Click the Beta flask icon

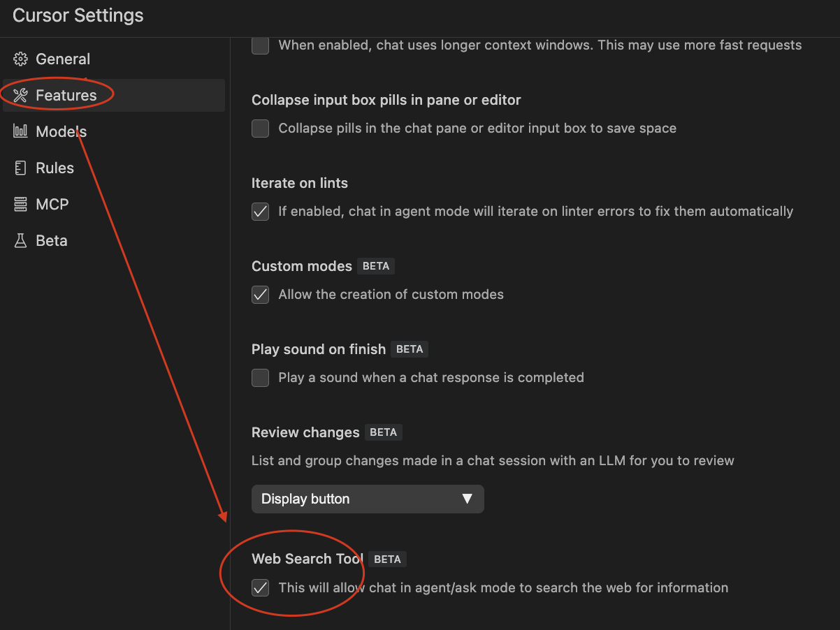(21, 241)
